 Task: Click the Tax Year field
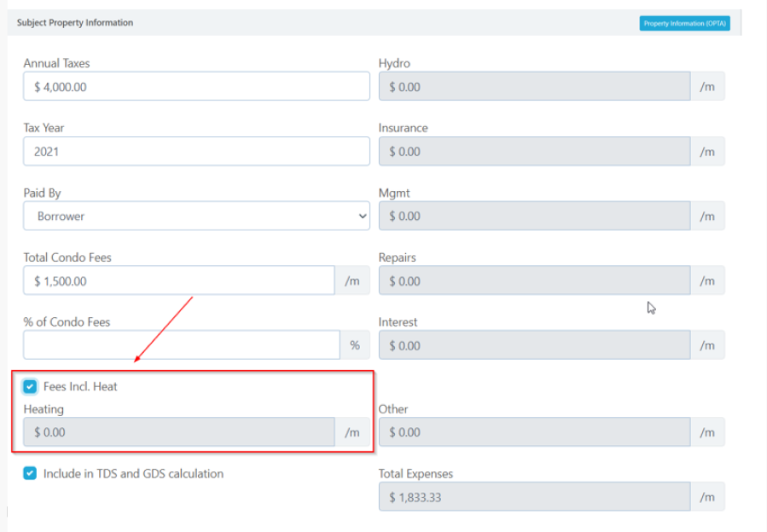pyautogui.click(x=196, y=152)
